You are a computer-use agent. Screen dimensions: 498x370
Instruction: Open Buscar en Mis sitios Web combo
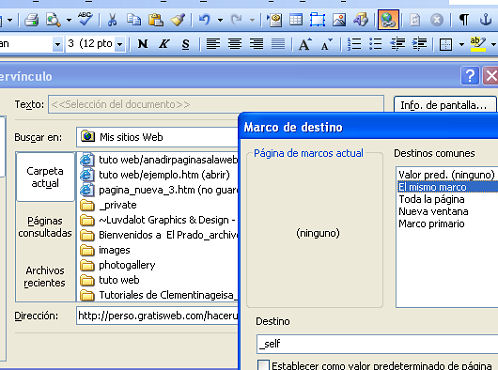[x=158, y=137]
